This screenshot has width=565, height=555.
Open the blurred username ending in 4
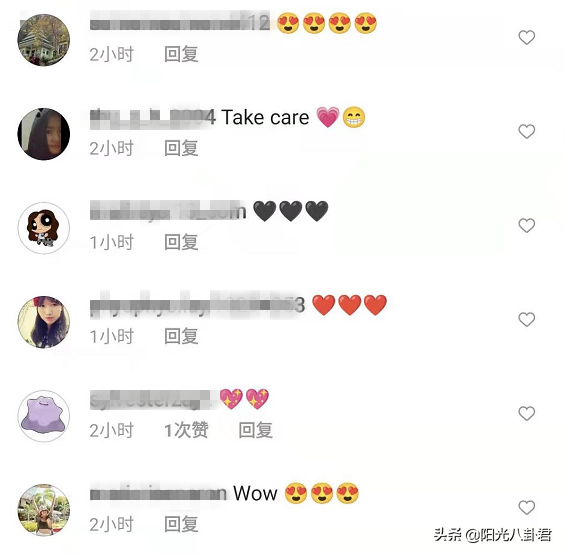pyautogui.click(x=153, y=117)
